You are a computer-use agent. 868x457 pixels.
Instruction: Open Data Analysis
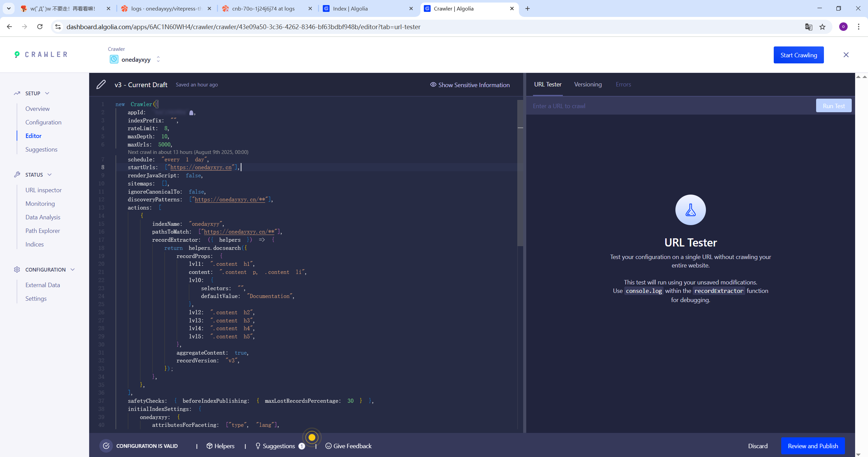[43, 217]
